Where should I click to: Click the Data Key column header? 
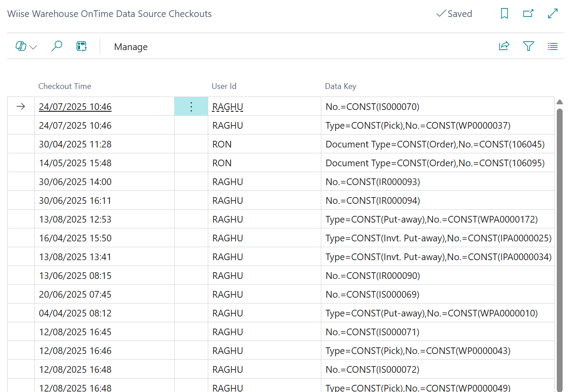coord(341,86)
